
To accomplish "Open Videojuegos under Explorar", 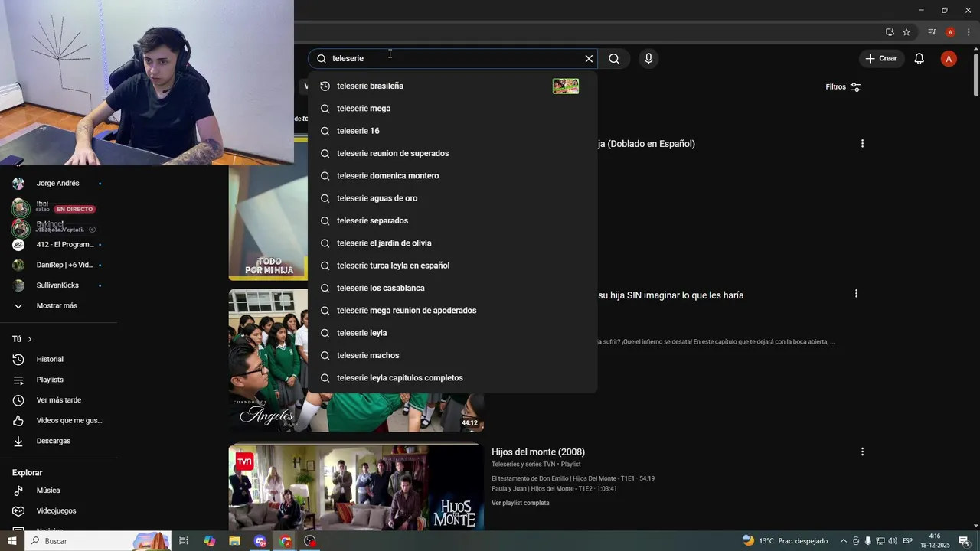I will [58, 511].
